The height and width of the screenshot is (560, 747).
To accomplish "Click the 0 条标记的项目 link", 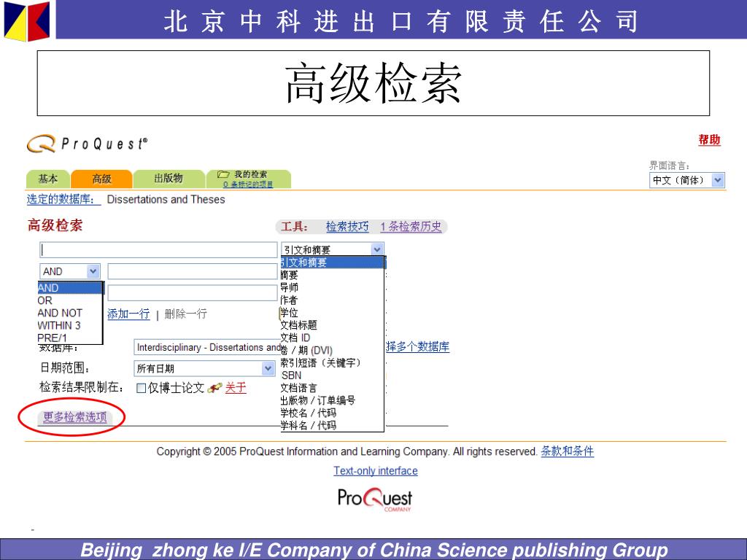I will point(248,184).
